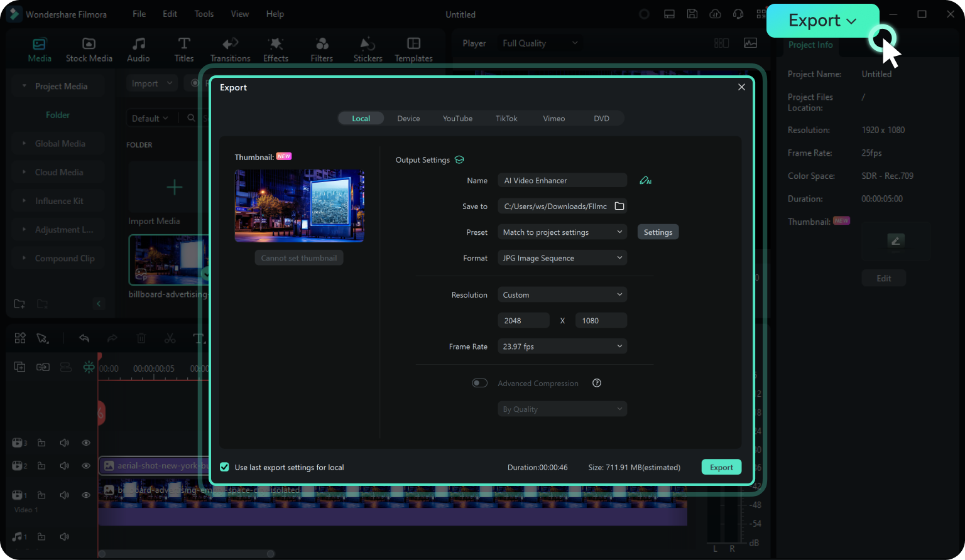Open the Format dropdown JPG Image Sequence
965x560 pixels.
562,258
